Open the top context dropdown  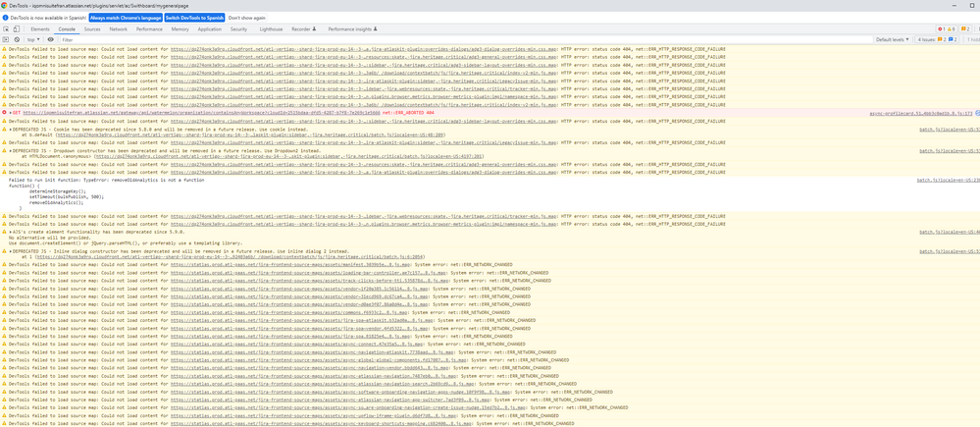coord(33,39)
